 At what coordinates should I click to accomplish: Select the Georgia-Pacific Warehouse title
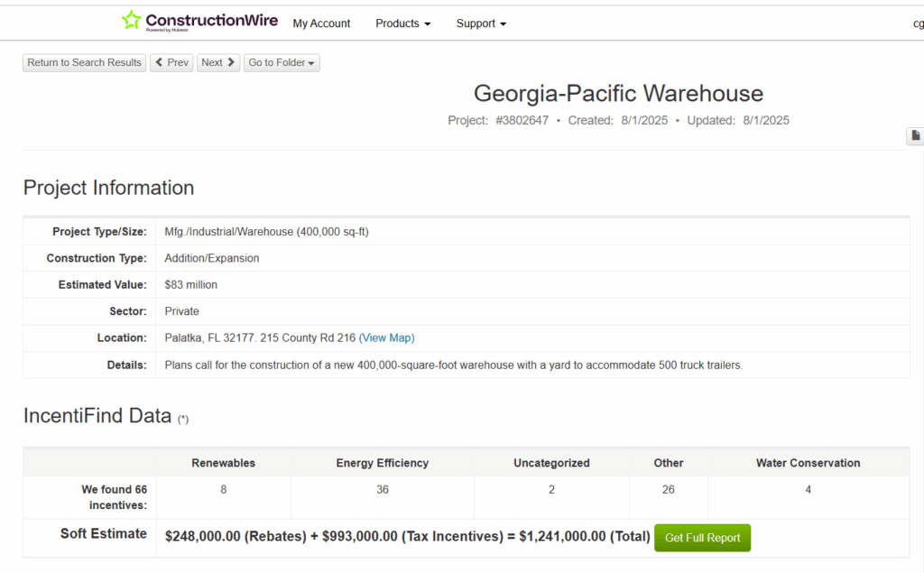point(618,93)
